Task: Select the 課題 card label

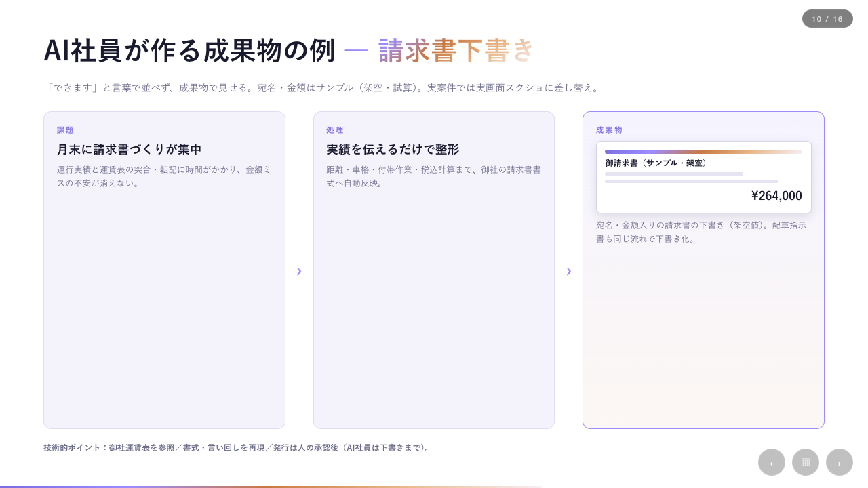Action: pos(66,130)
